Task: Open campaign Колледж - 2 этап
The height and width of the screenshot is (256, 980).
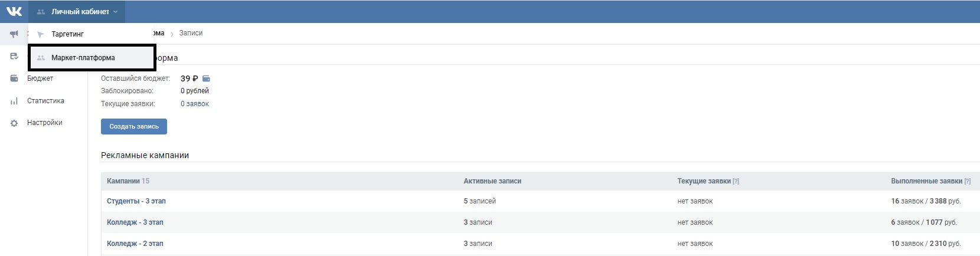Action: click(x=135, y=244)
